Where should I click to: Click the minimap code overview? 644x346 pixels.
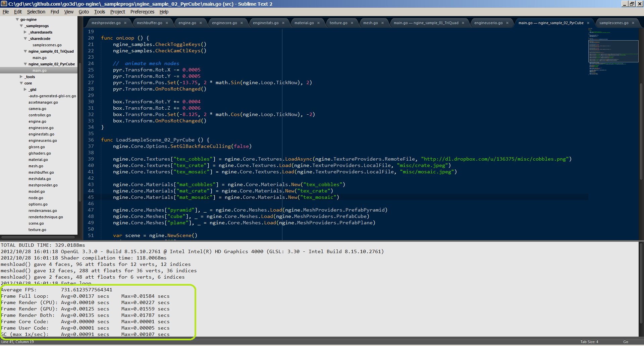coord(613,51)
